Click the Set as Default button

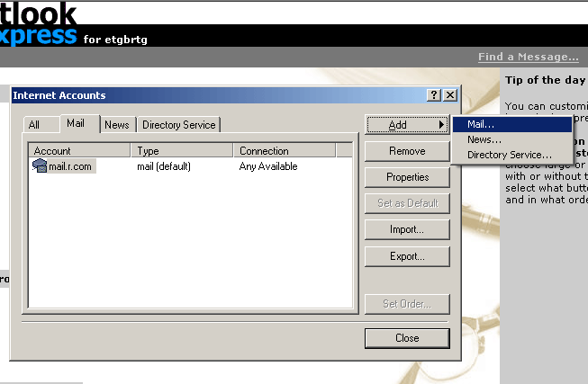coord(407,203)
